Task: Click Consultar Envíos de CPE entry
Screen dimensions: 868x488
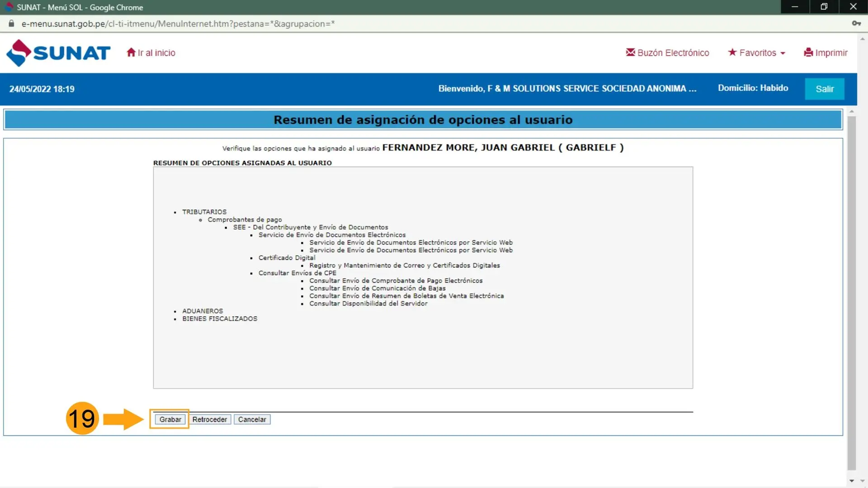Action: pos(297,273)
